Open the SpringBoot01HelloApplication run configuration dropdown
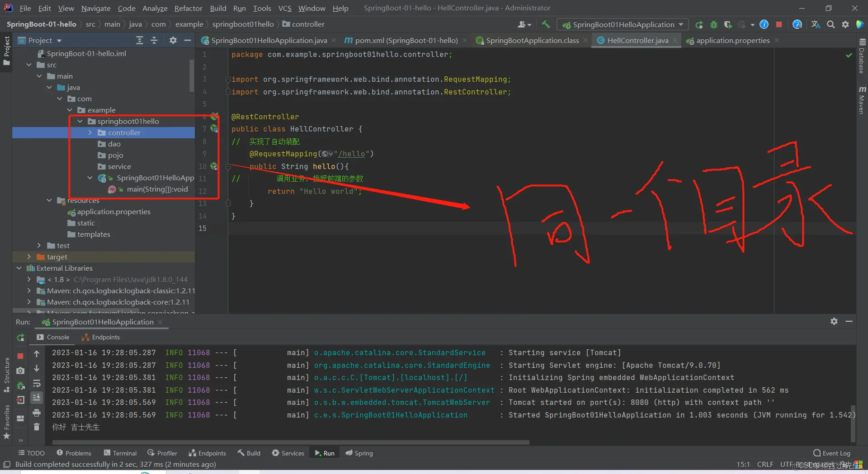 [x=623, y=24]
